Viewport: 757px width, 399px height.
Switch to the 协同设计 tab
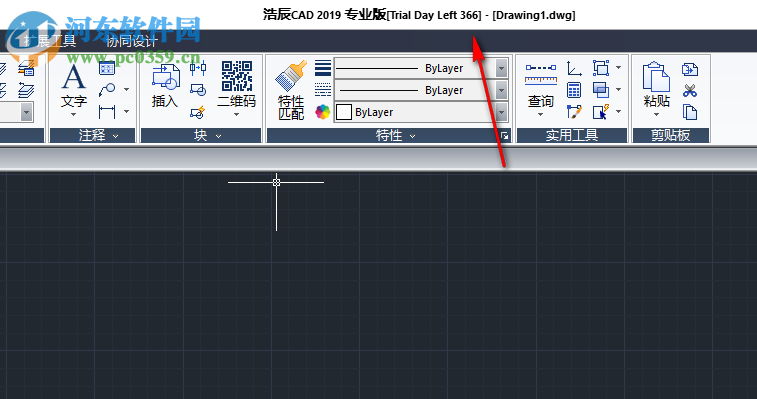click(132, 42)
